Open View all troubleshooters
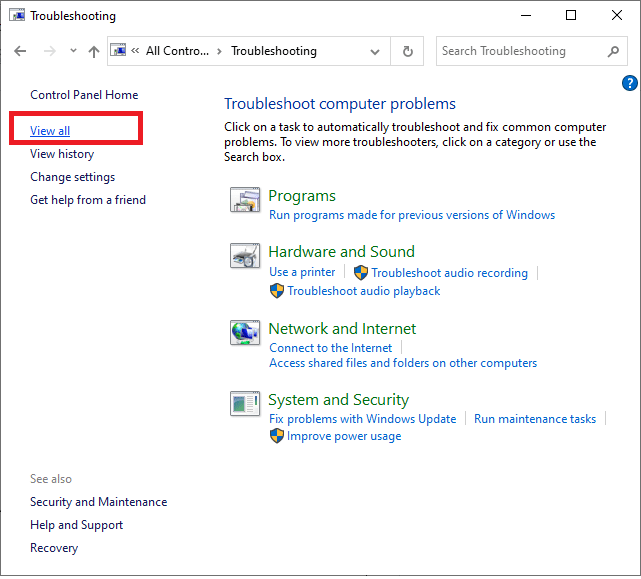Screen dimensions: 641x579 [50, 131]
